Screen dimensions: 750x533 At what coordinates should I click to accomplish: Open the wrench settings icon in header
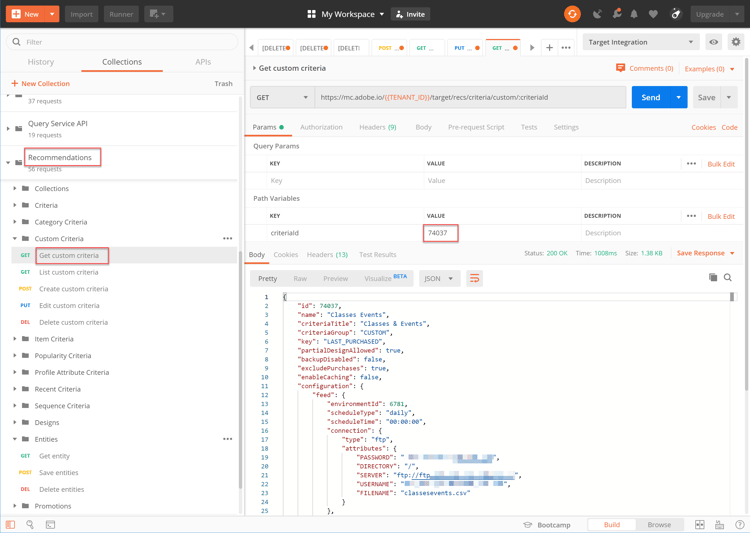pyautogui.click(x=617, y=14)
